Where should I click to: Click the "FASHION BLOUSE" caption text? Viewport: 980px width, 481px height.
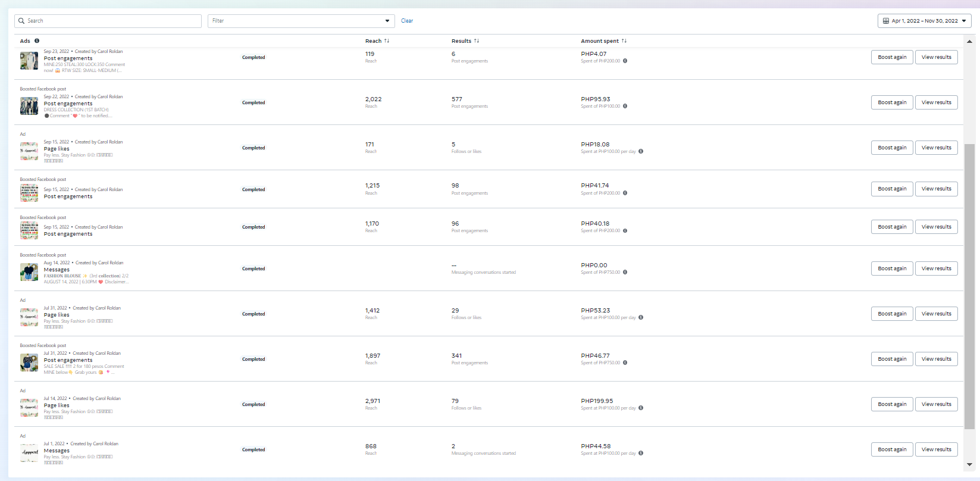[x=62, y=276]
